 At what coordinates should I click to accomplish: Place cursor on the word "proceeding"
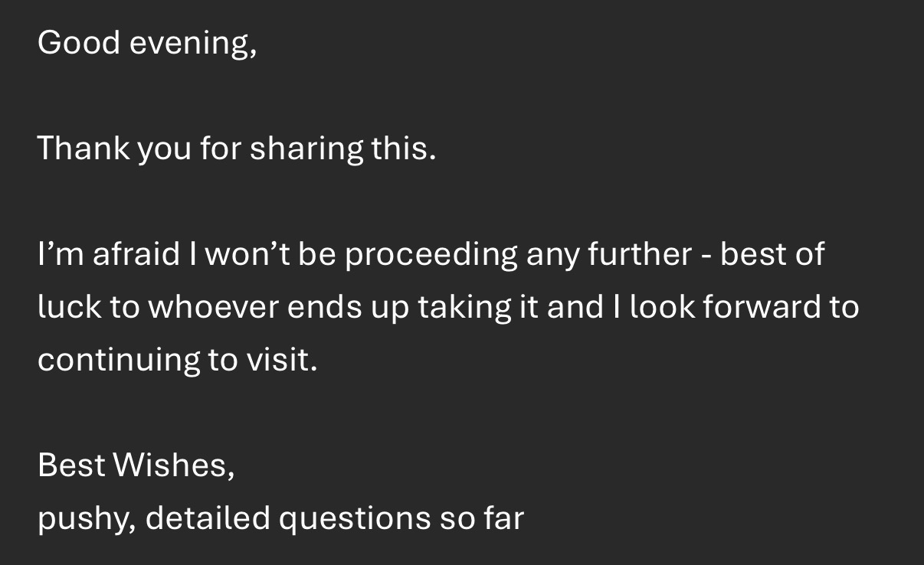(x=431, y=255)
